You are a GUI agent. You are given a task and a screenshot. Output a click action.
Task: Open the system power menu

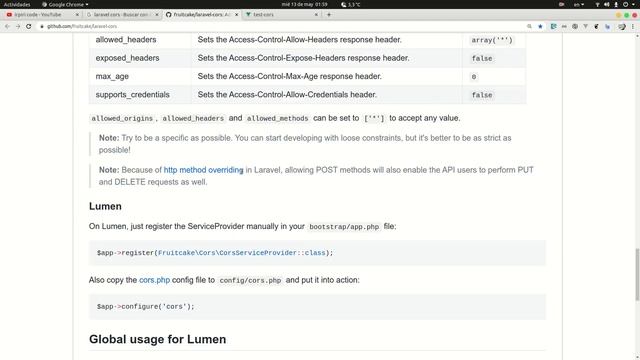click(x=629, y=4)
